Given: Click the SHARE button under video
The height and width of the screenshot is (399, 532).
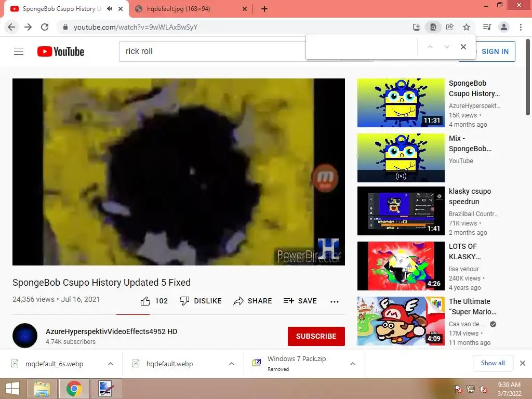Looking at the screenshot, I should (x=253, y=301).
